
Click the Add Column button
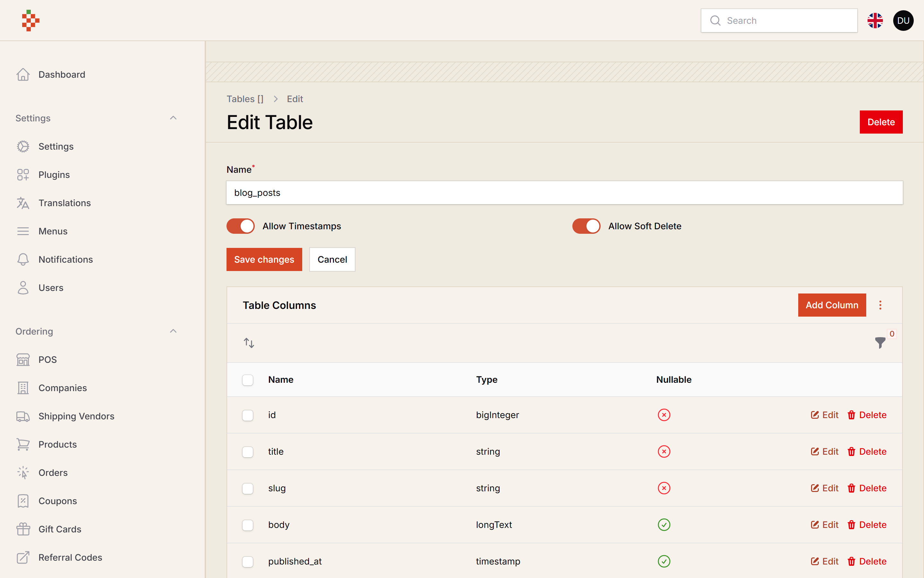(x=832, y=305)
